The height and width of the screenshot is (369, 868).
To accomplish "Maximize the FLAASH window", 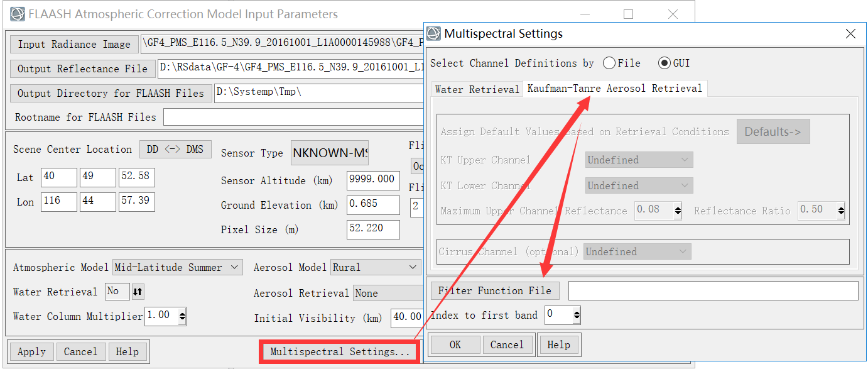I will [x=628, y=14].
